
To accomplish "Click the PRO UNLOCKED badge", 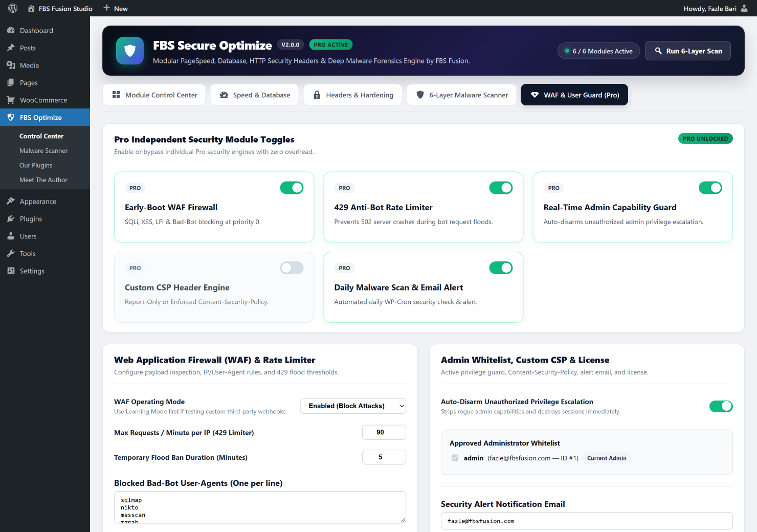I will point(705,138).
